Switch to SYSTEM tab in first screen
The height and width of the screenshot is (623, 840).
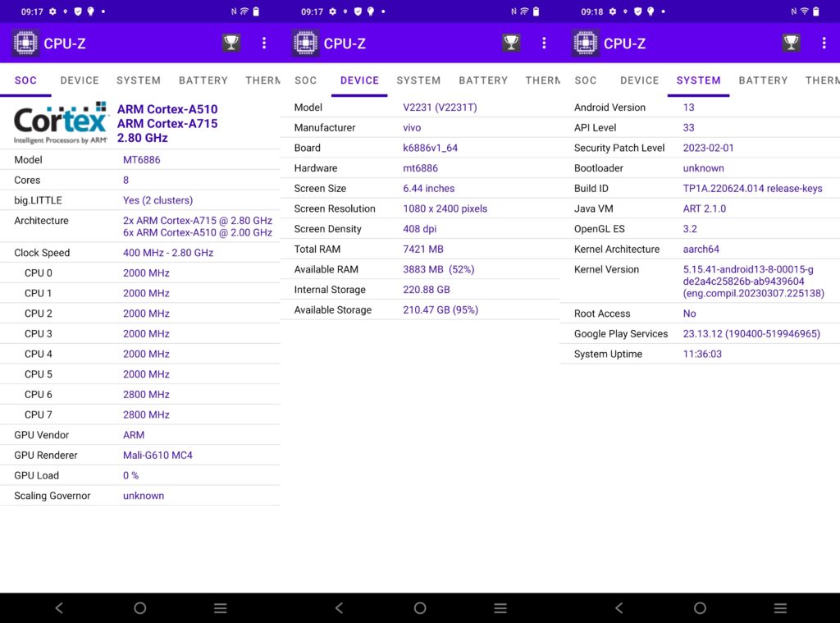coord(139,80)
